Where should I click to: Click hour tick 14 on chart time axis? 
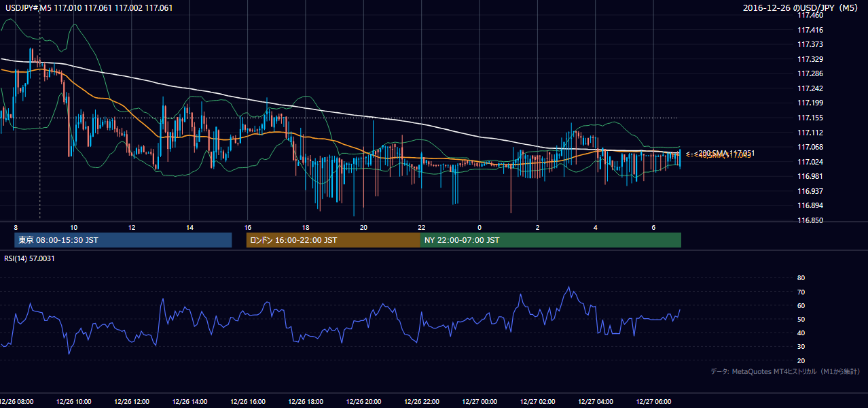point(190,227)
